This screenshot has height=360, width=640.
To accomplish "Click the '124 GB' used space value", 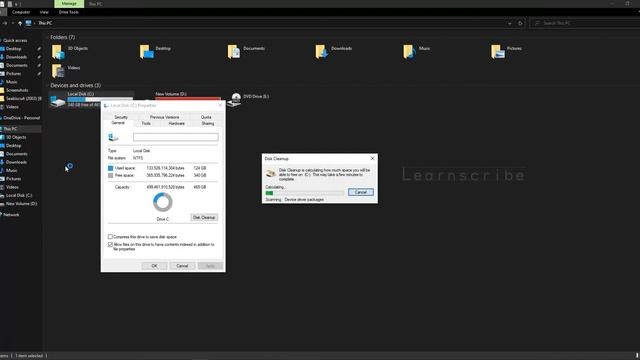I will [200, 168].
